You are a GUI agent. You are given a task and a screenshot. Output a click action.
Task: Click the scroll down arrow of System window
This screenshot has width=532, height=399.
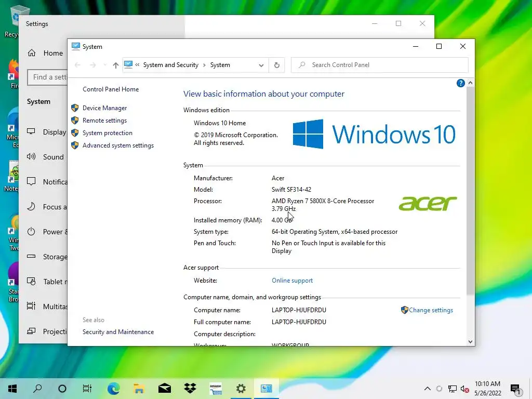pos(470,342)
